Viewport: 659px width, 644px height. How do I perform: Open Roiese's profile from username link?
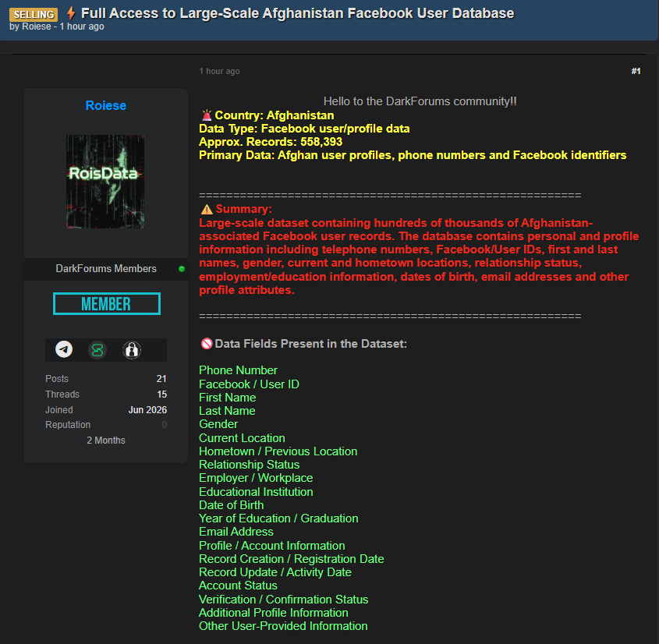click(x=106, y=105)
